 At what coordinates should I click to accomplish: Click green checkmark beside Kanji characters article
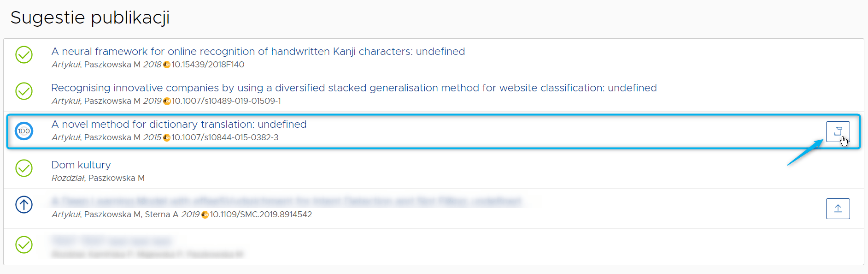pyautogui.click(x=24, y=54)
